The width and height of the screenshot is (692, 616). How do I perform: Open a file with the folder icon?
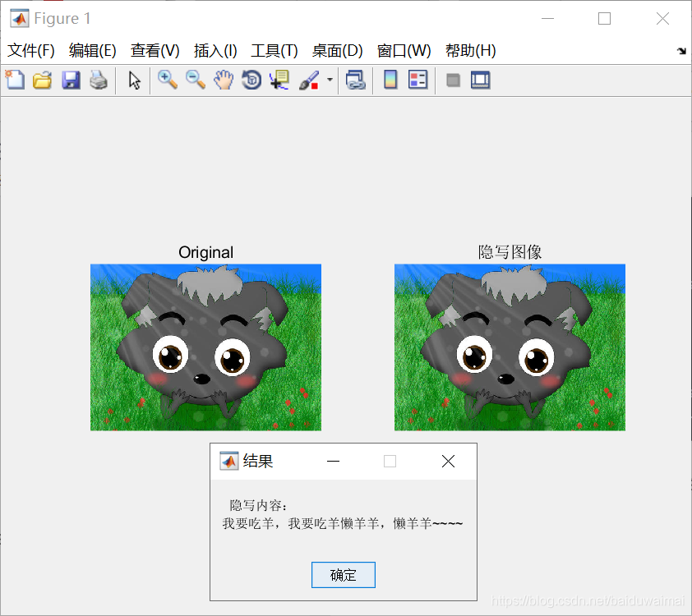(43, 80)
